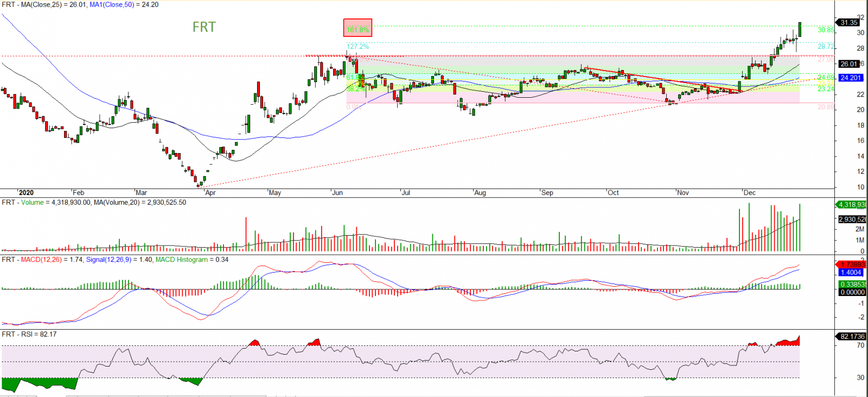Click the Jul month marker on the time axis

(x=405, y=193)
